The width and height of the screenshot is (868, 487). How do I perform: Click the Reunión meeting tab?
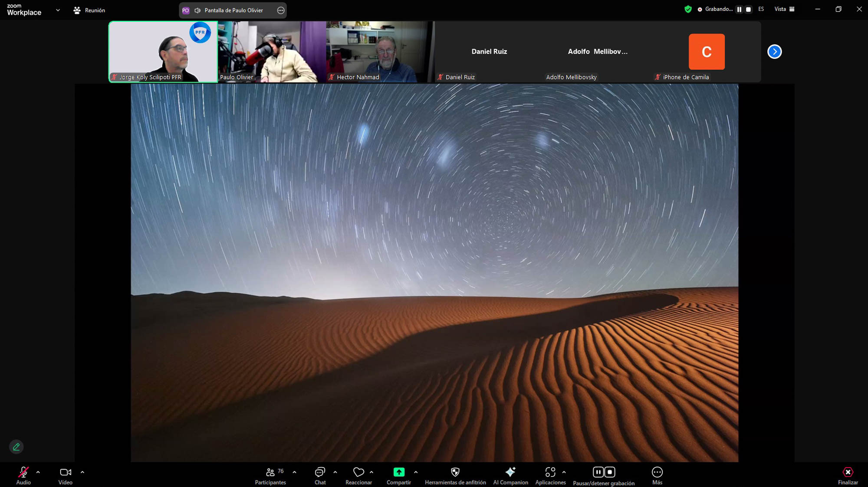pyautogui.click(x=89, y=10)
